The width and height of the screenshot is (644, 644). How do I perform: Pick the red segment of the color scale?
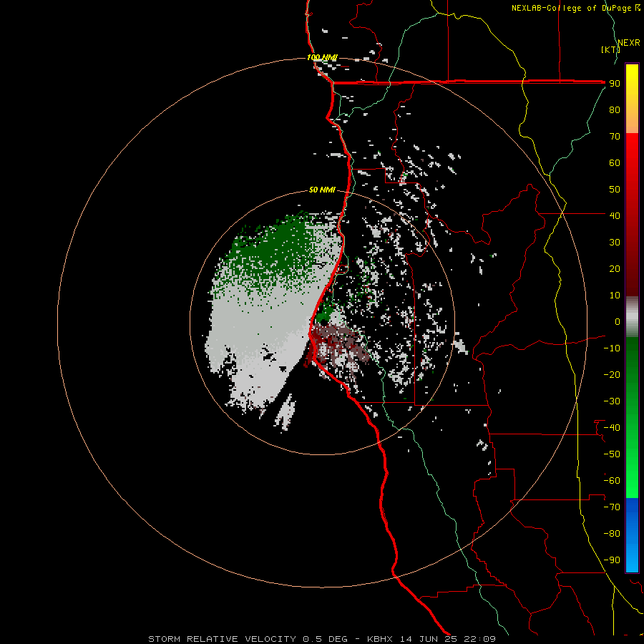[x=632, y=215]
